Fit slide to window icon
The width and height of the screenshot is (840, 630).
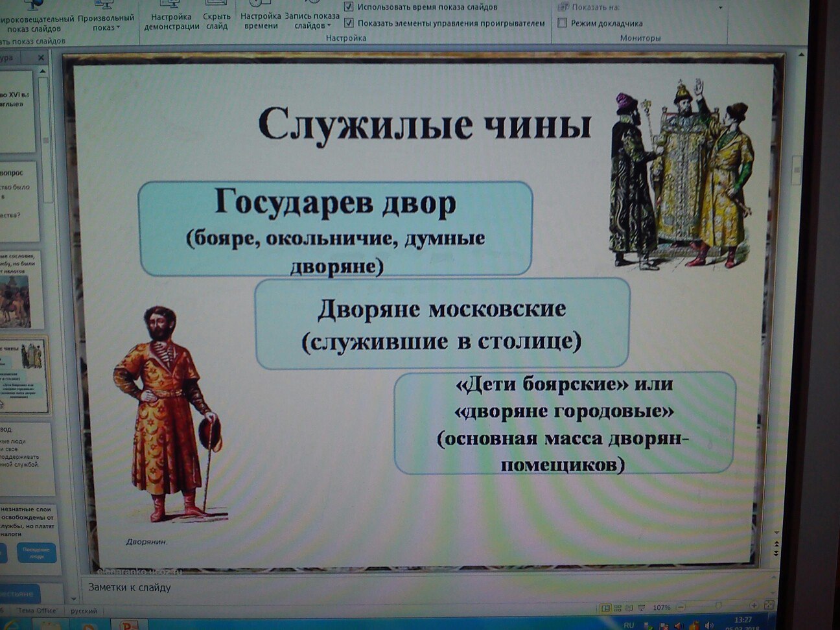[769, 606]
